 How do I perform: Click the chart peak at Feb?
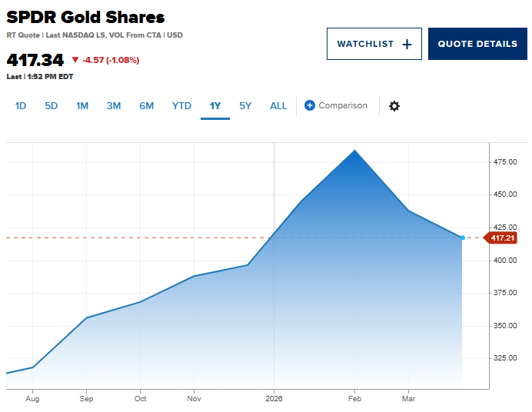(x=354, y=151)
